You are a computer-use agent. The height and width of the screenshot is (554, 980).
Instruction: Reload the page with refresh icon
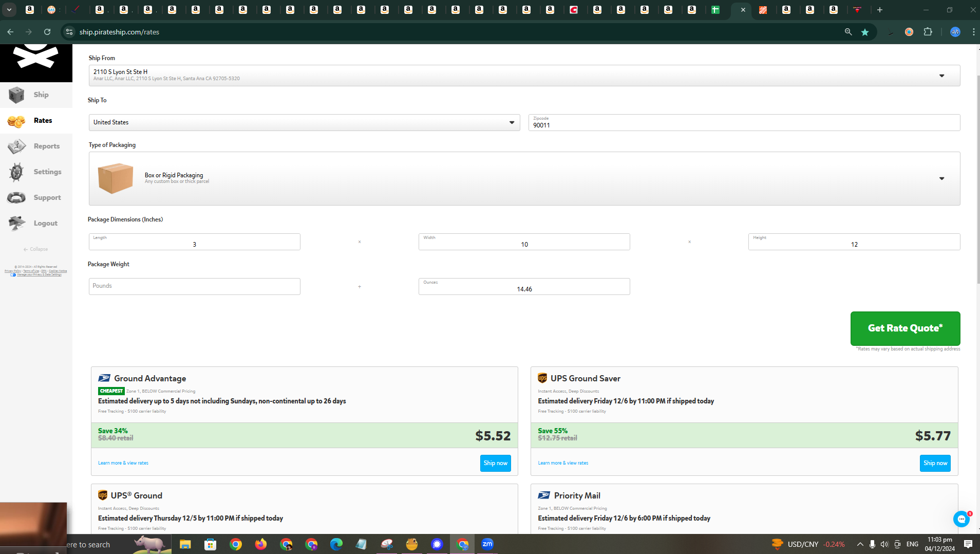[47, 32]
